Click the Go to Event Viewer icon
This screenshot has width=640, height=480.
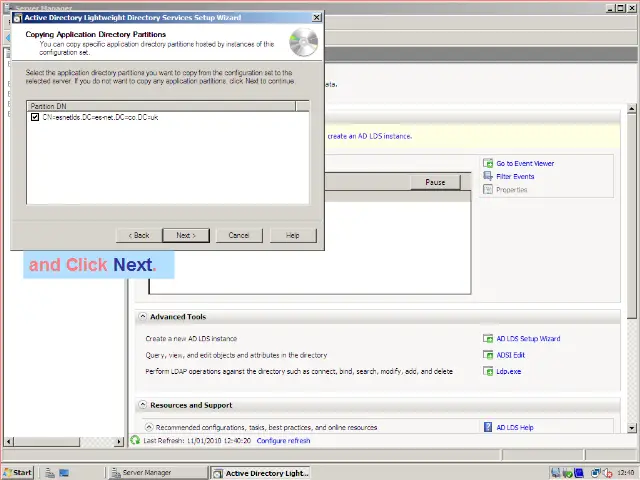click(x=488, y=163)
